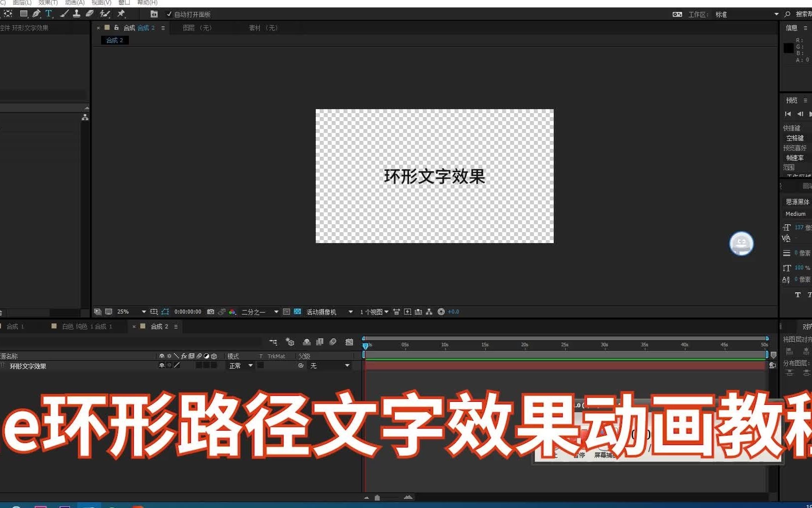This screenshot has height=508, width=812.
Task: Click the search help magnifier icon
Action: pyautogui.click(x=787, y=14)
